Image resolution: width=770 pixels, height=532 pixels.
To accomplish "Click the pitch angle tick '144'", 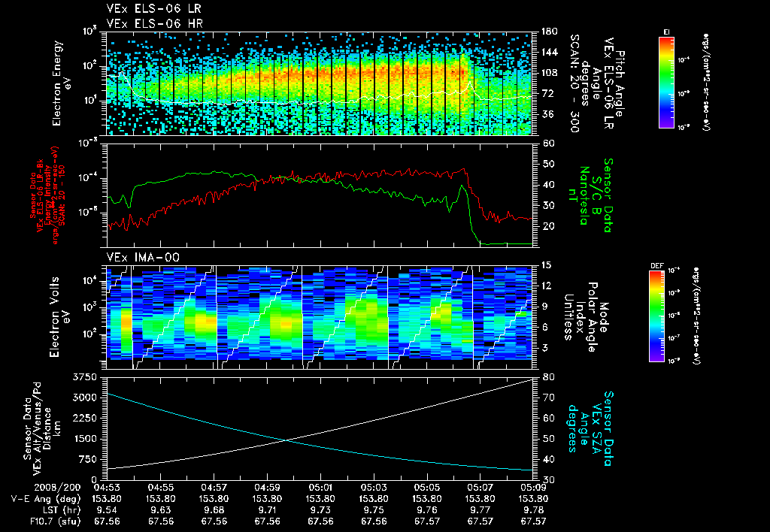I will click(x=550, y=52).
